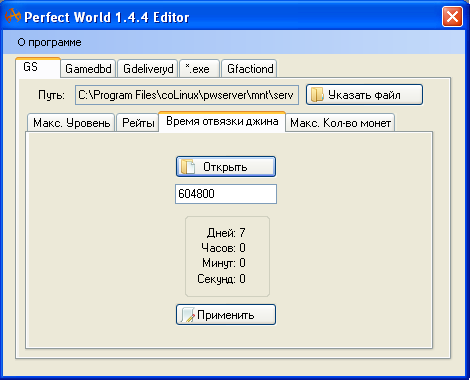
Task: Click the pencil-note icon on Применить
Action: (x=188, y=315)
